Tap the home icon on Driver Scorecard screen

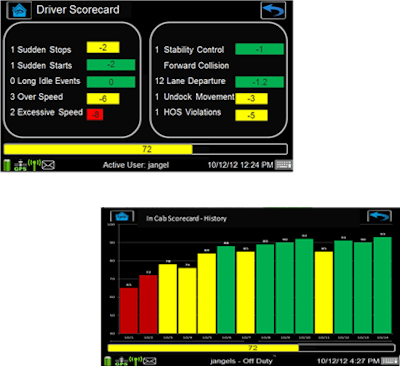[19, 10]
